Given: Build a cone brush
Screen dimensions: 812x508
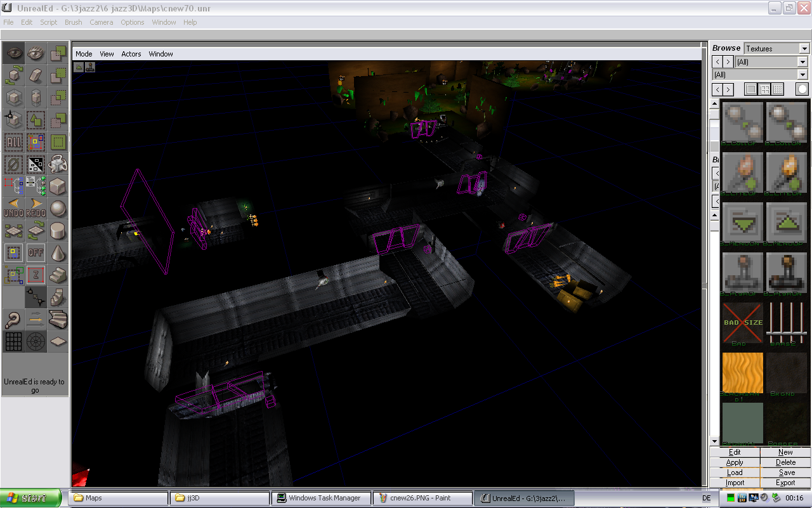Looking at the screenshot, I should [x=58, y=253].
